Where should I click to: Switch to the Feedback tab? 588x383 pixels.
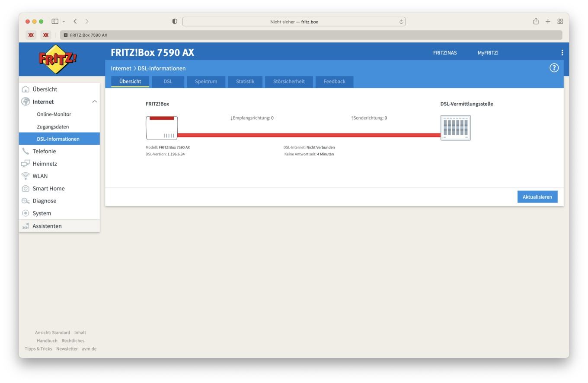pyautogui.click(x=334, y=82)
